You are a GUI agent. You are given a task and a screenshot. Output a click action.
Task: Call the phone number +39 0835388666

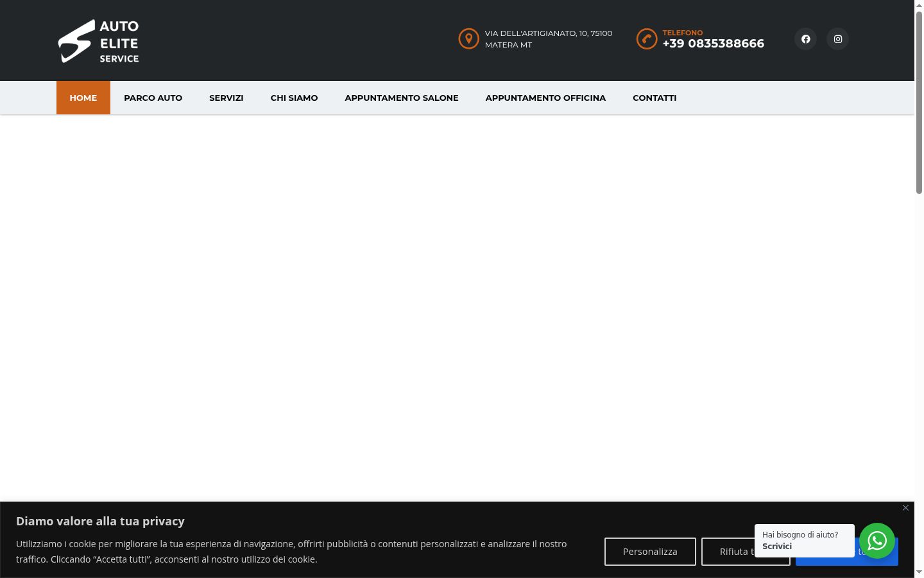click(x=714, y=44)
